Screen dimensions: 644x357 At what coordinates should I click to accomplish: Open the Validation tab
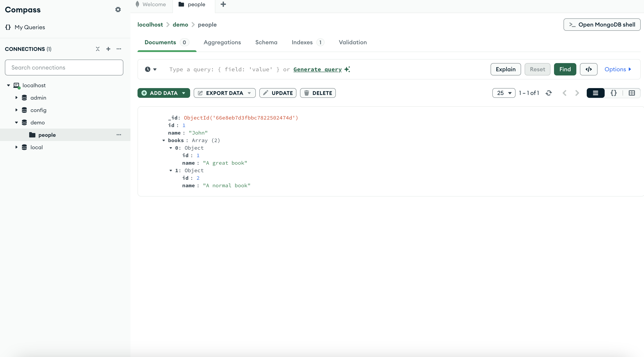[x=353, y=42]
